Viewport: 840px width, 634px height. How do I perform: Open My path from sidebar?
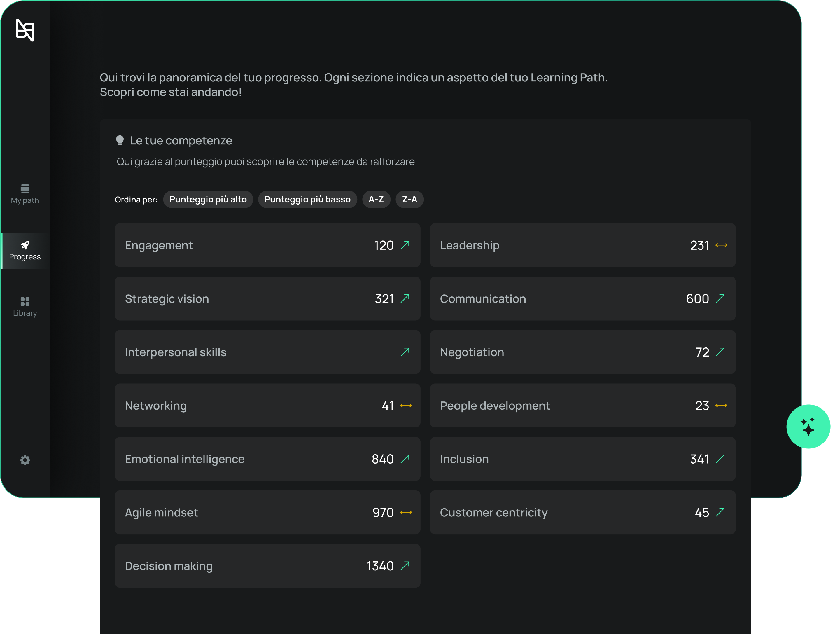pyautogui.click(x=25, y=194)
